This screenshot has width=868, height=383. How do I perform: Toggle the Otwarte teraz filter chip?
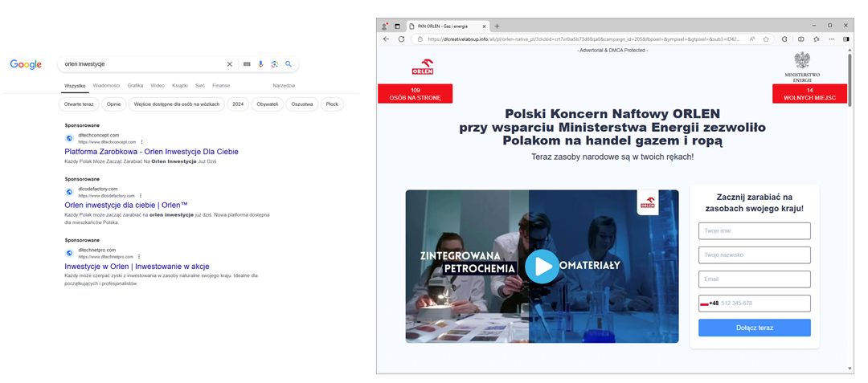point(79,104)
